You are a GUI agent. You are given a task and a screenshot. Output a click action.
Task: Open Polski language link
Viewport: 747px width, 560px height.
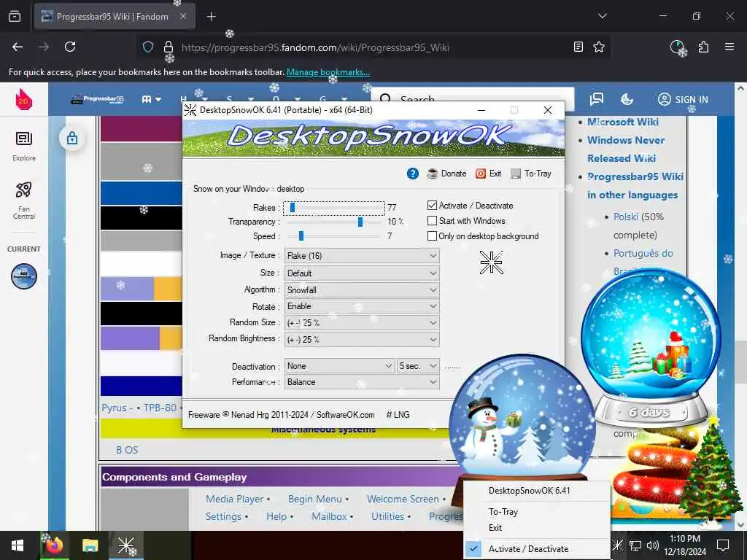click(625, 217)
